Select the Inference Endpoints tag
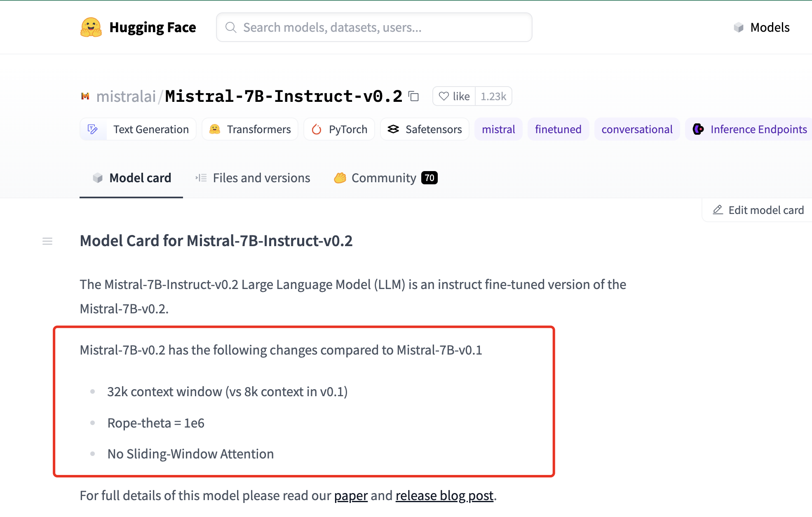The image size is (812, 517). pos(749,129)
